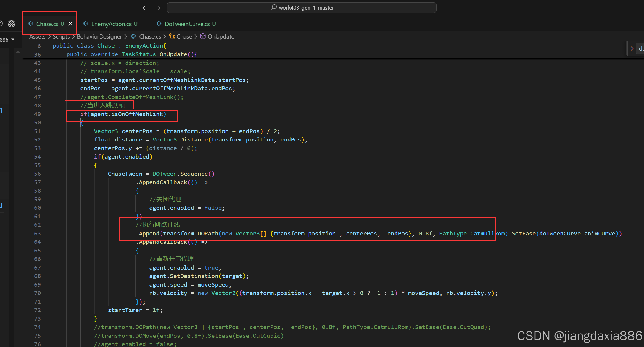Click the find input field showing 'de'
This screenshot has width=644, height=347.
[x=641, y=48]
